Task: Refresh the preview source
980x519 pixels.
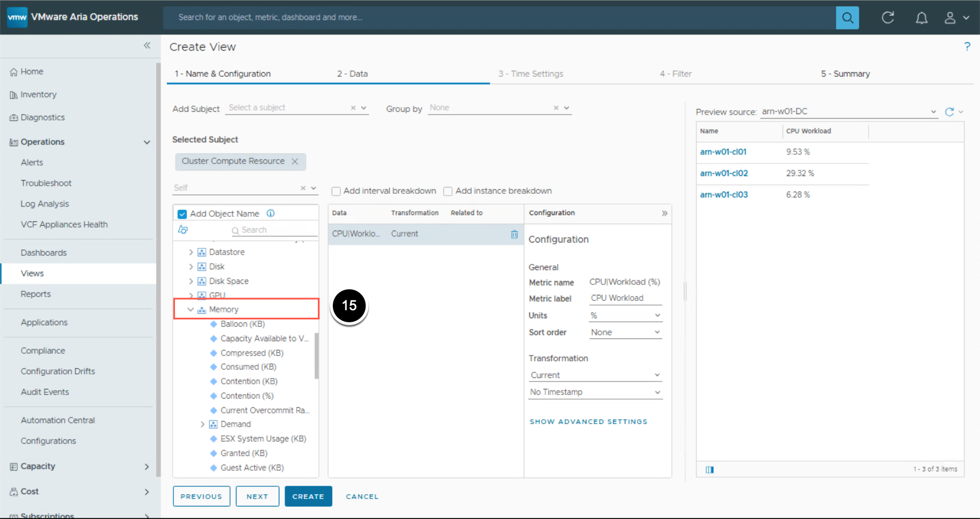Action: pyautogui.click(x=950, y=112)
